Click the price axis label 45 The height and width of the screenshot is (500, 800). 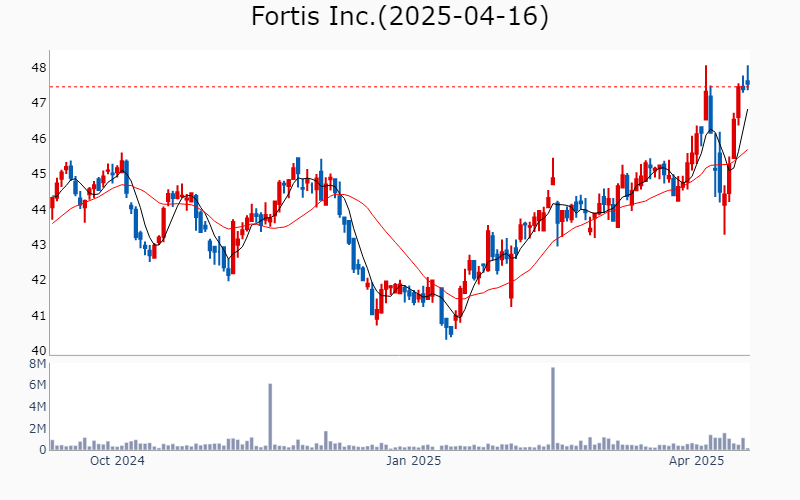pyautogui.click(x=39, y=174)
